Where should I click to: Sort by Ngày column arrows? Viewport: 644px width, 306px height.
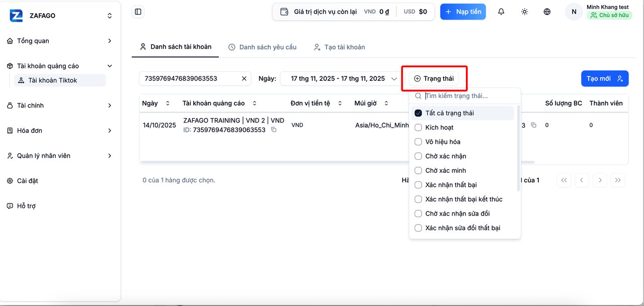[x=168, y=104]
